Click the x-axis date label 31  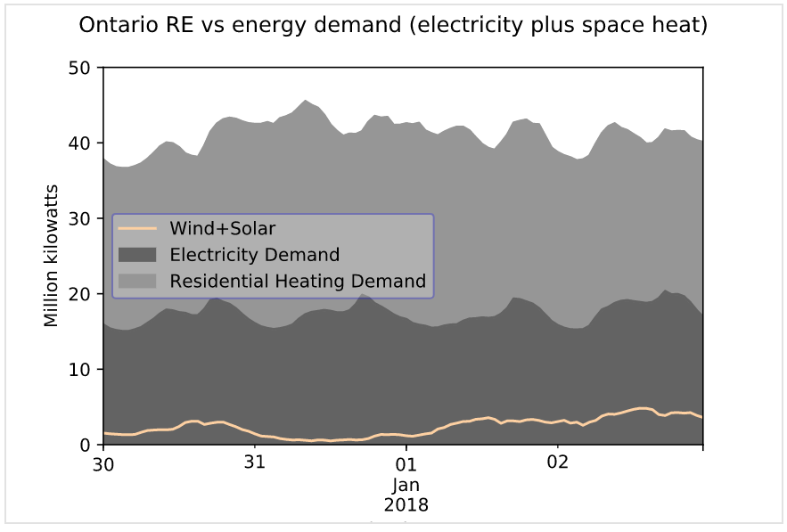click(255, 464)
